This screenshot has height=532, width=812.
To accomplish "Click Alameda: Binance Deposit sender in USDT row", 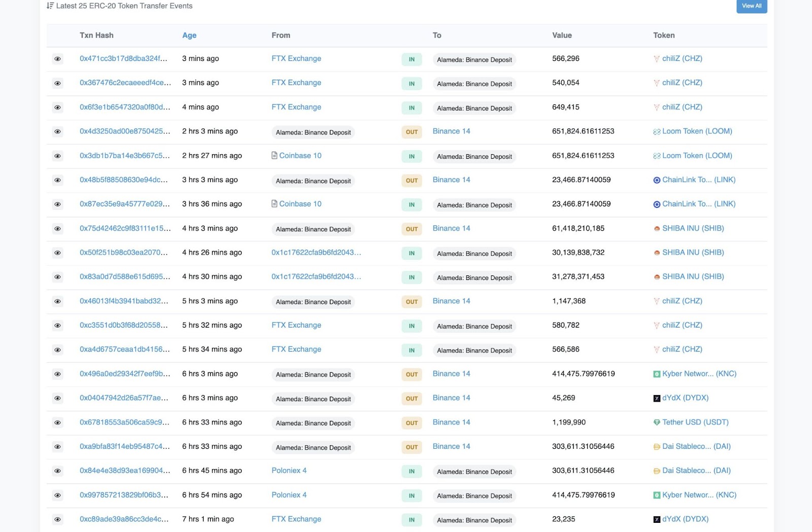I will click(313, 423).
